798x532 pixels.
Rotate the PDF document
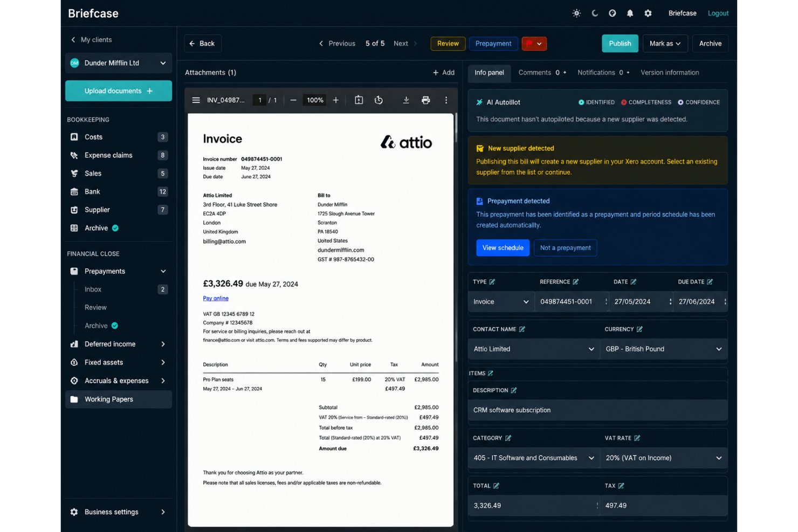click(379, 100)
